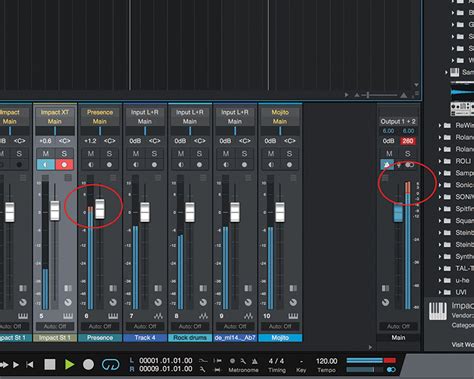Click channel color knob icon on Presence

coord(113,302)
